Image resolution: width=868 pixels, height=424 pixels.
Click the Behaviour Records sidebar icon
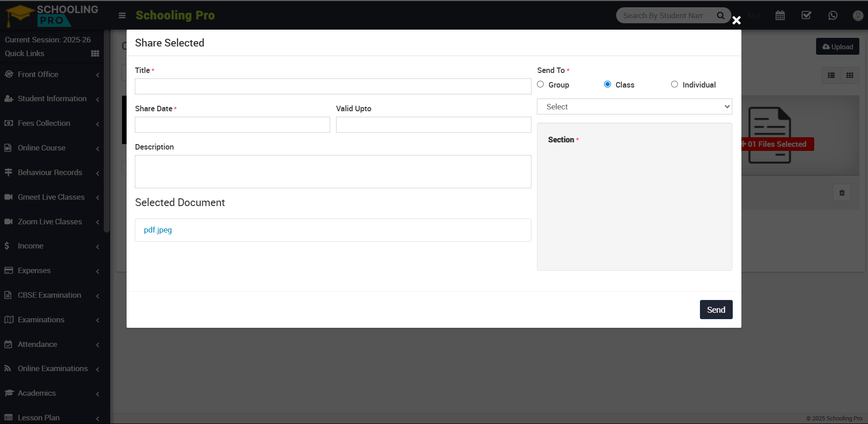point(9,172)
